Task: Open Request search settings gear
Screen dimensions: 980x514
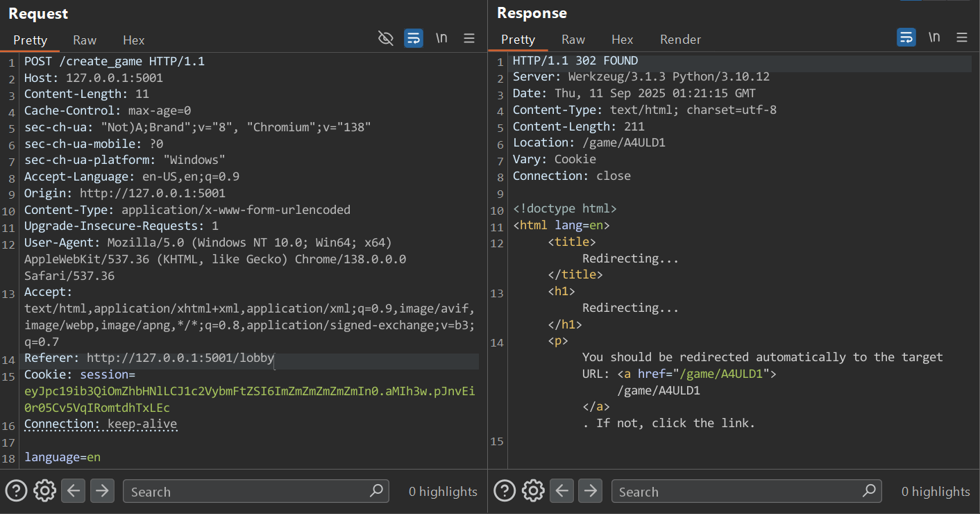Action: [44, 491]
